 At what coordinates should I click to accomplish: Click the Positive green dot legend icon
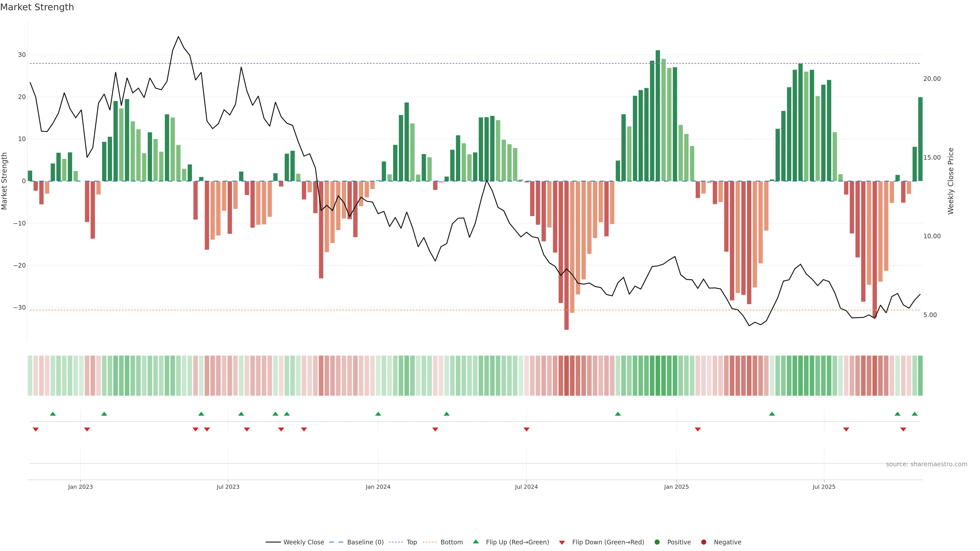(657, 542)
